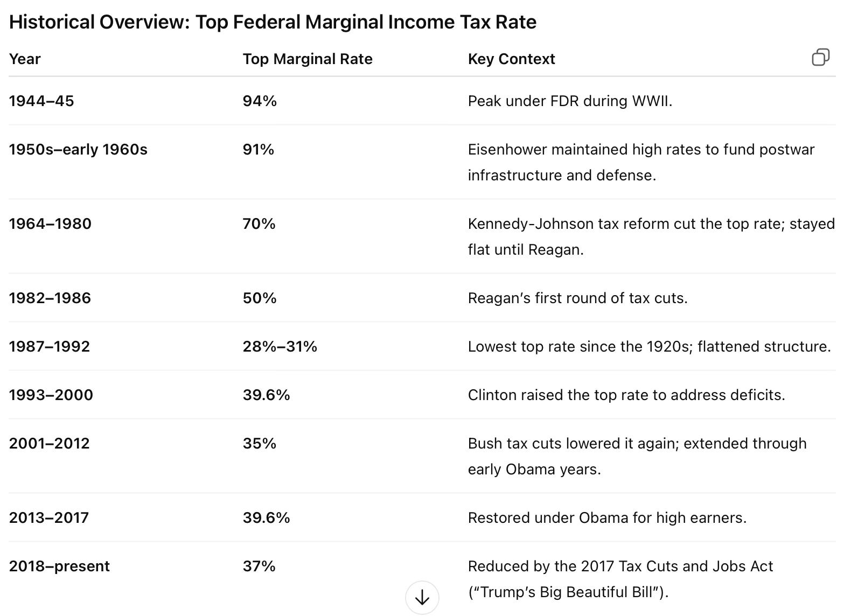
Task: Click the 1950s–early 1960s row label
Action: point(78,149)
